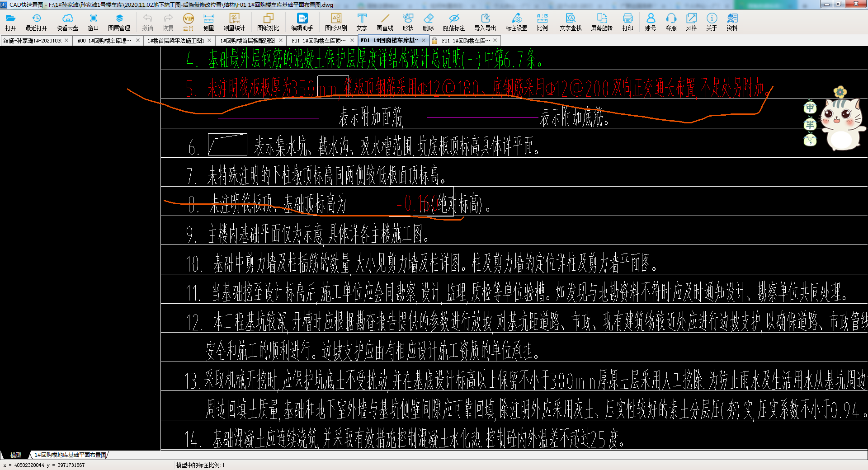868x470 pixels.
Task: Open the VIP 会员 membership
Action: coord(188,22)
